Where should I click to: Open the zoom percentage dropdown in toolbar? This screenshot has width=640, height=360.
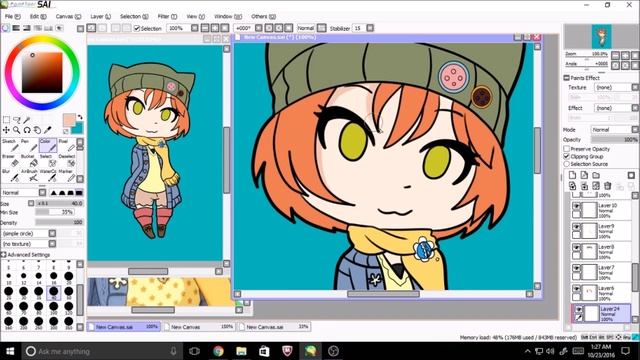tap(195, 28)
